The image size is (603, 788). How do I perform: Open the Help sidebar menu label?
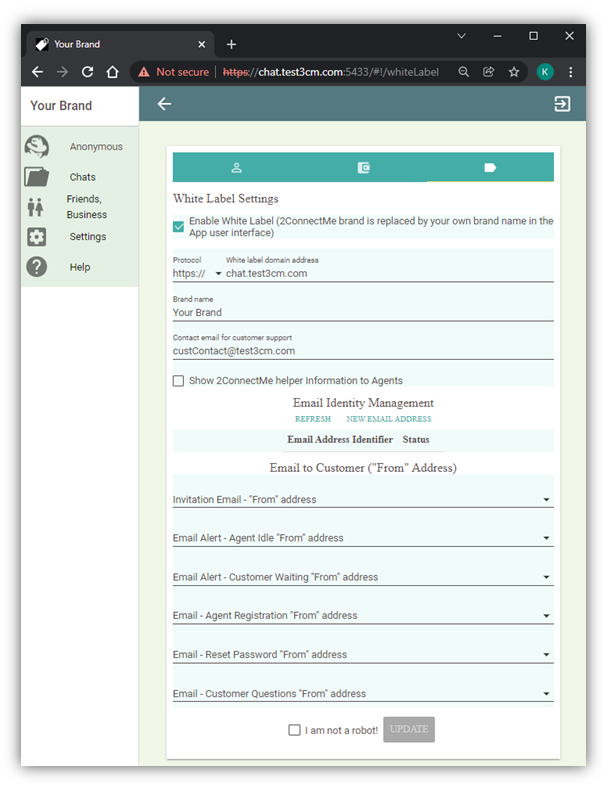80,267
